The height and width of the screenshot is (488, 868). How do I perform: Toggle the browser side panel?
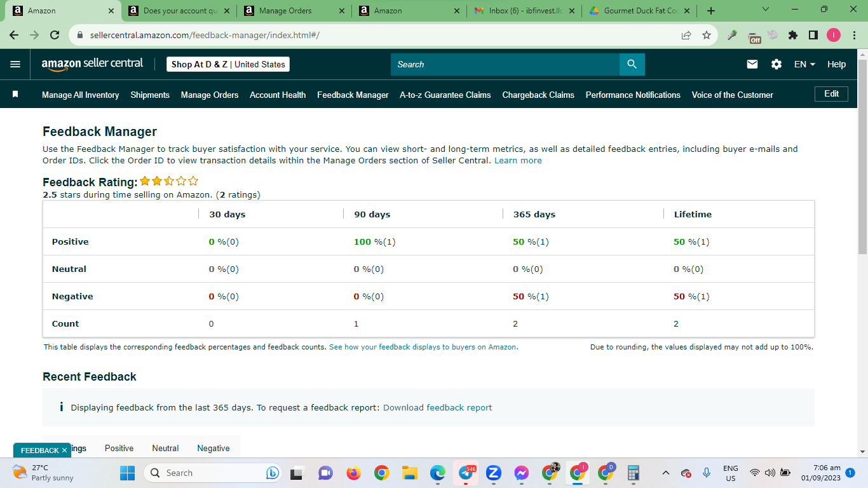tap(813, 36)
